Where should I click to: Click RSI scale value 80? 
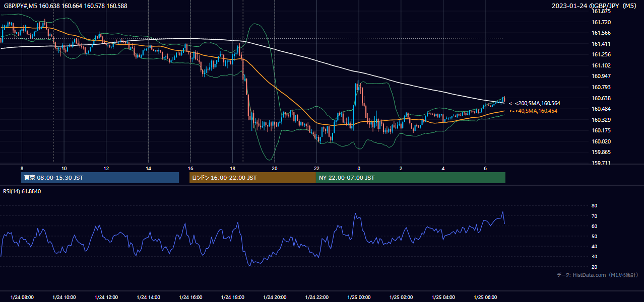(594, 206)
